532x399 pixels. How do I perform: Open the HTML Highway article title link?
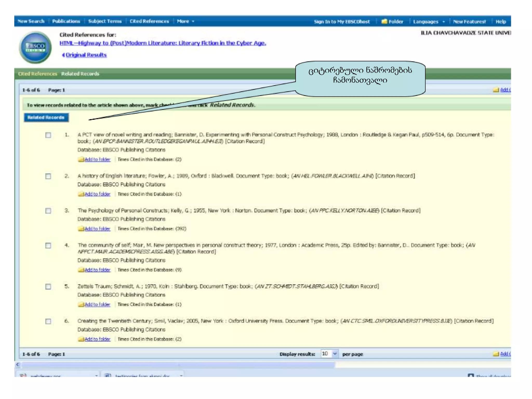coord(163,43)
